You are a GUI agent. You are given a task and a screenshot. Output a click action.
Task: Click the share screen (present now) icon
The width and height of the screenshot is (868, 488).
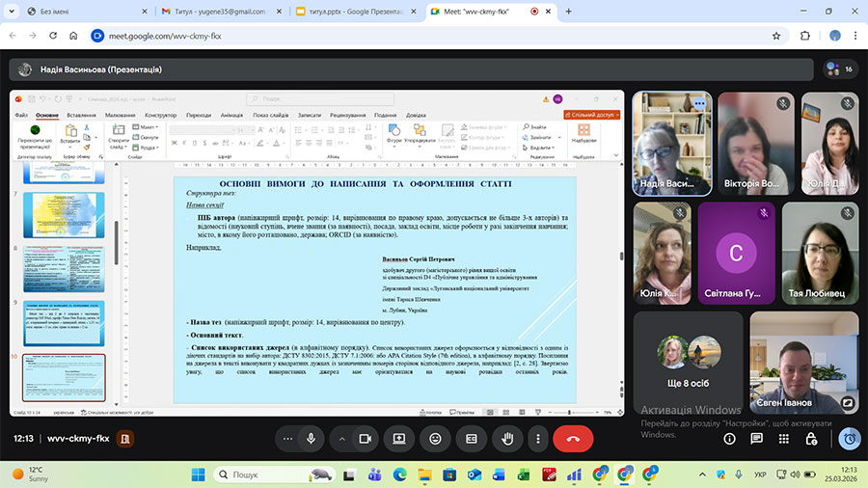point(399,438)
